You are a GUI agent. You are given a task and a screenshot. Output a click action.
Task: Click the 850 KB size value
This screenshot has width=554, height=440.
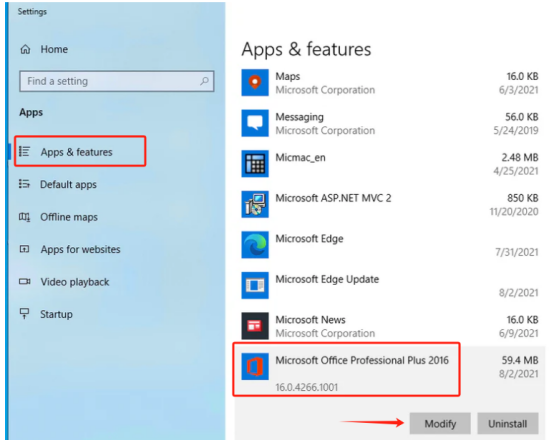[523, 198]
